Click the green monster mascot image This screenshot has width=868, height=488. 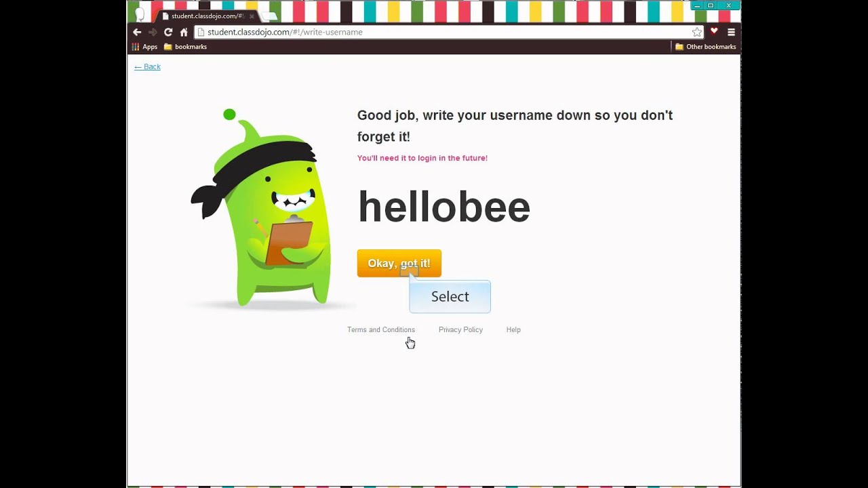pyautogui.click(x=262, y=208)
